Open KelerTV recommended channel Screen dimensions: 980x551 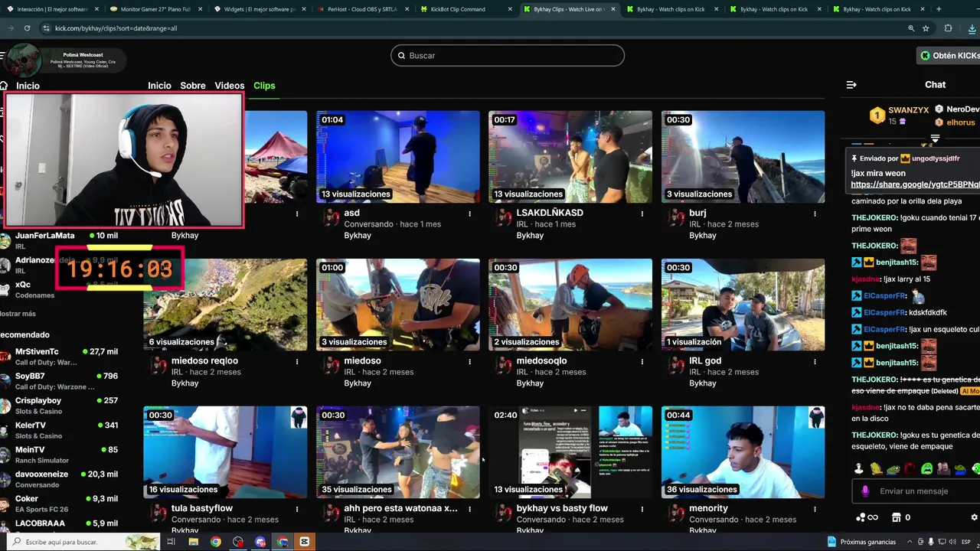[60, 430]
